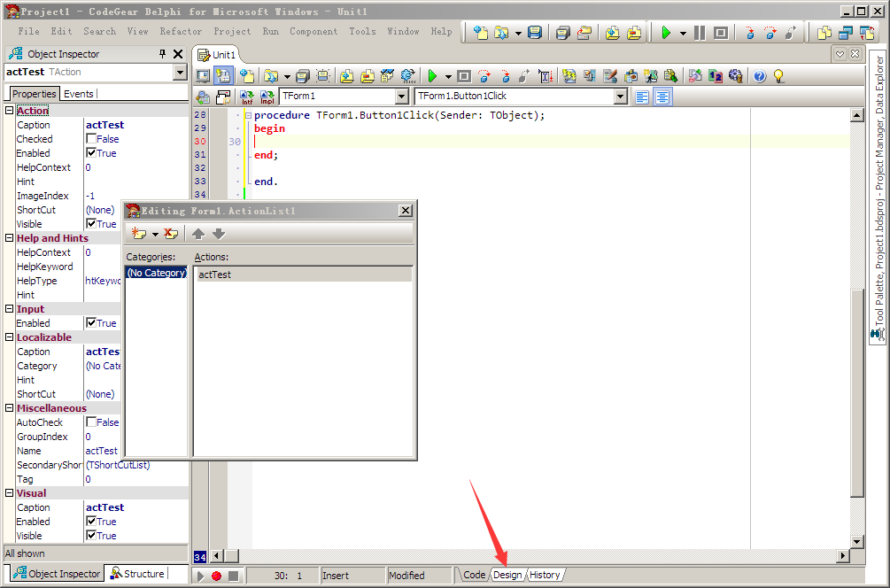Click left-align icon beside method dropdown
890x588 pixels.
pos(642,97)
